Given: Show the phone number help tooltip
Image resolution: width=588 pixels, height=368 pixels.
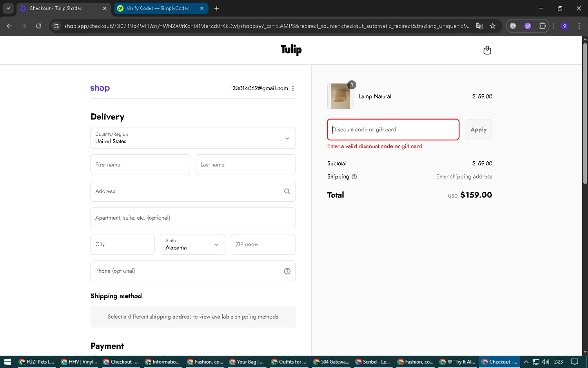Looking at the screenshot, I should point(287,271).
